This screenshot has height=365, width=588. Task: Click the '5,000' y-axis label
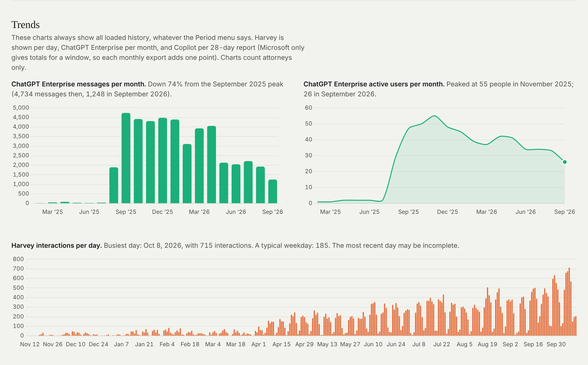21,108
